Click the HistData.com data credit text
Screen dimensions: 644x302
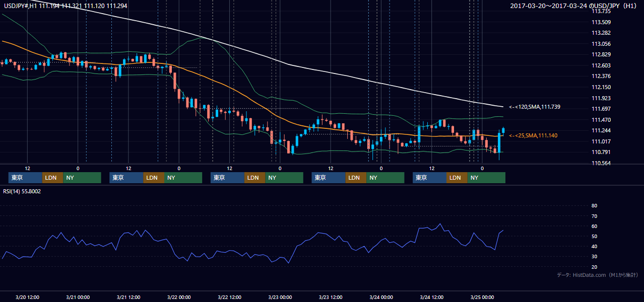(x=598, y=275)
